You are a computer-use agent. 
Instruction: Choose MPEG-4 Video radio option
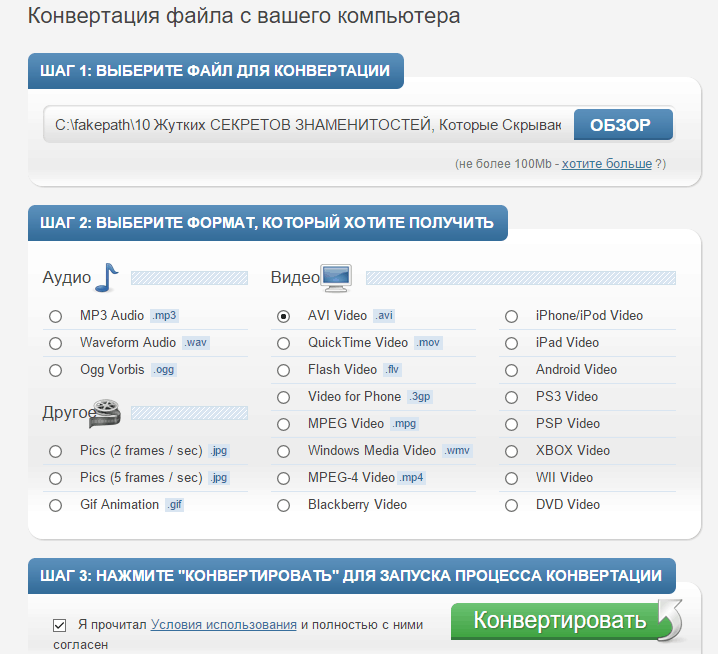(x=283, y=479)
